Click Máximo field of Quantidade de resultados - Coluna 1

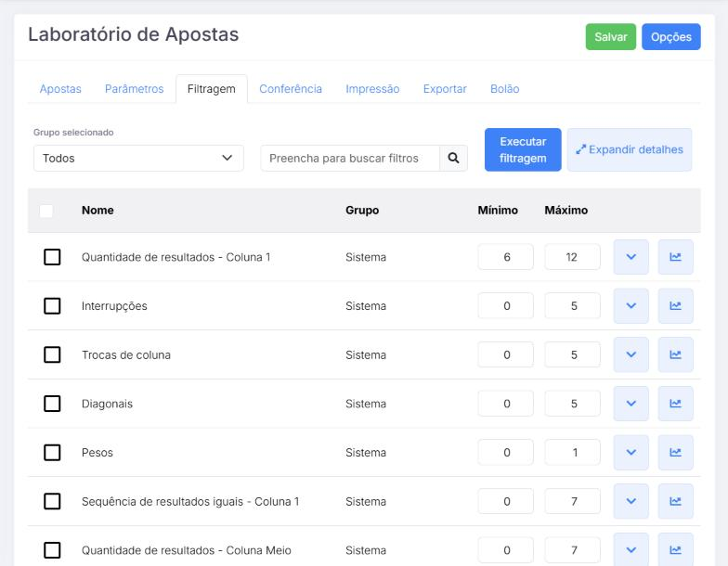pyautogui.click(x=572, y=257)
